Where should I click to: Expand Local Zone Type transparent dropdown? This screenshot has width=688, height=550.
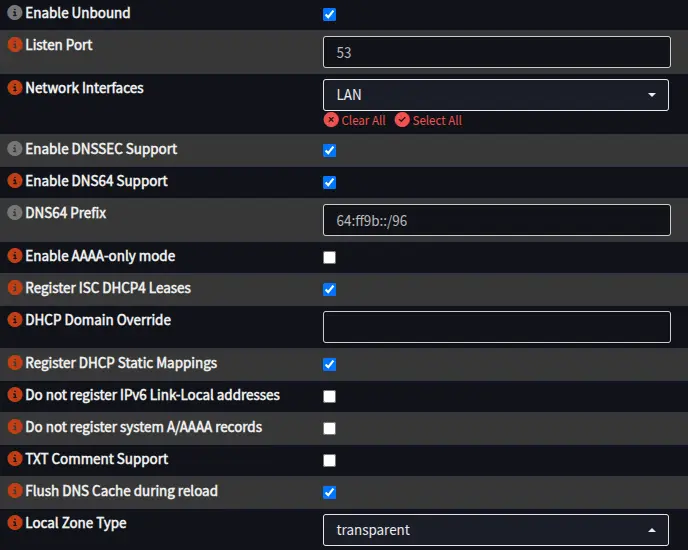(496, 530)
